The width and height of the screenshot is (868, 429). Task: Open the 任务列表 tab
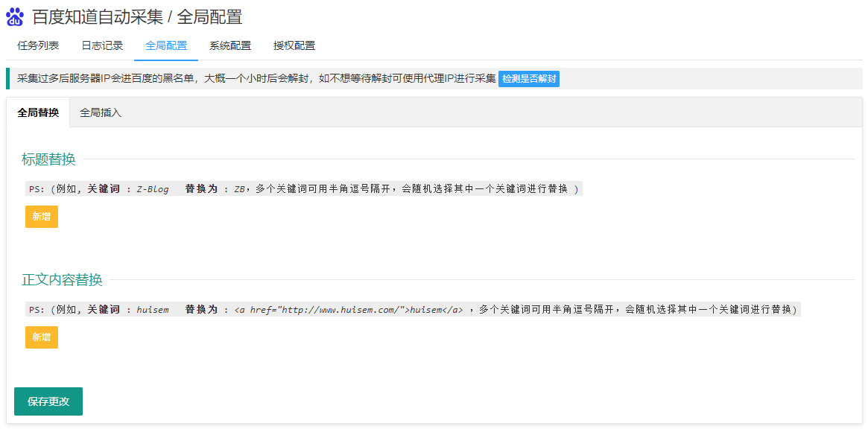pyautogui.click(x=38, y=46)
